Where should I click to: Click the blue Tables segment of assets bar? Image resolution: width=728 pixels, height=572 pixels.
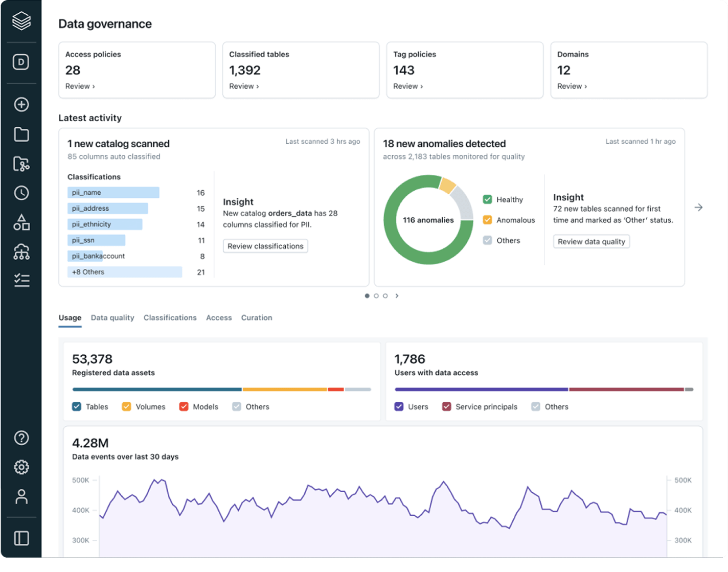click(157, 390)
